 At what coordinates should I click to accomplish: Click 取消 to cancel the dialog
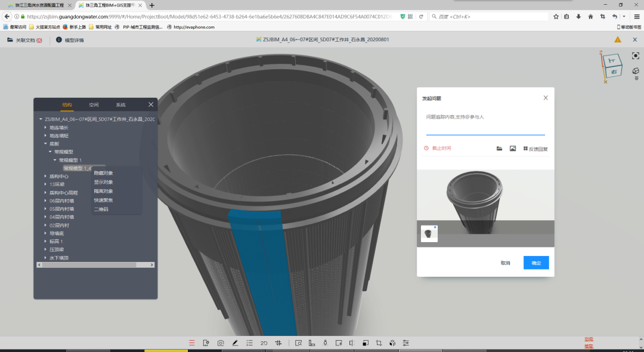point(505,263)
